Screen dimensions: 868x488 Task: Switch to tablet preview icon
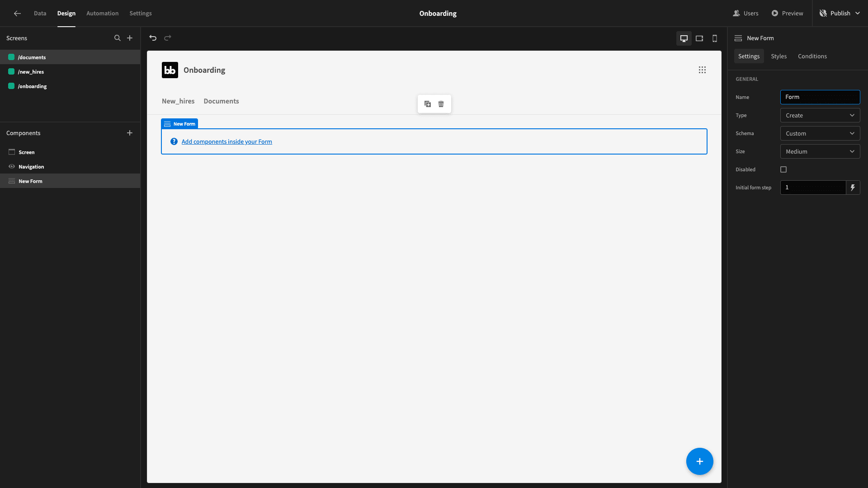[699, 38]
